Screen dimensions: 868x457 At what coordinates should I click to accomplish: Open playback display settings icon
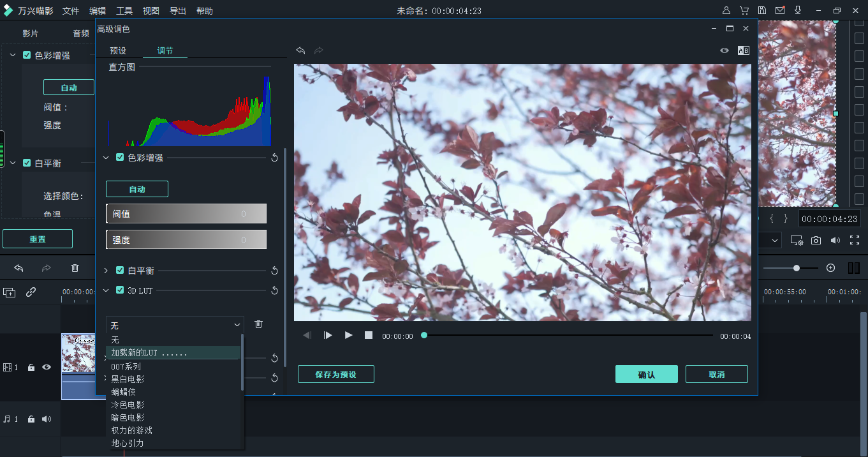click(x=797, y=240)
